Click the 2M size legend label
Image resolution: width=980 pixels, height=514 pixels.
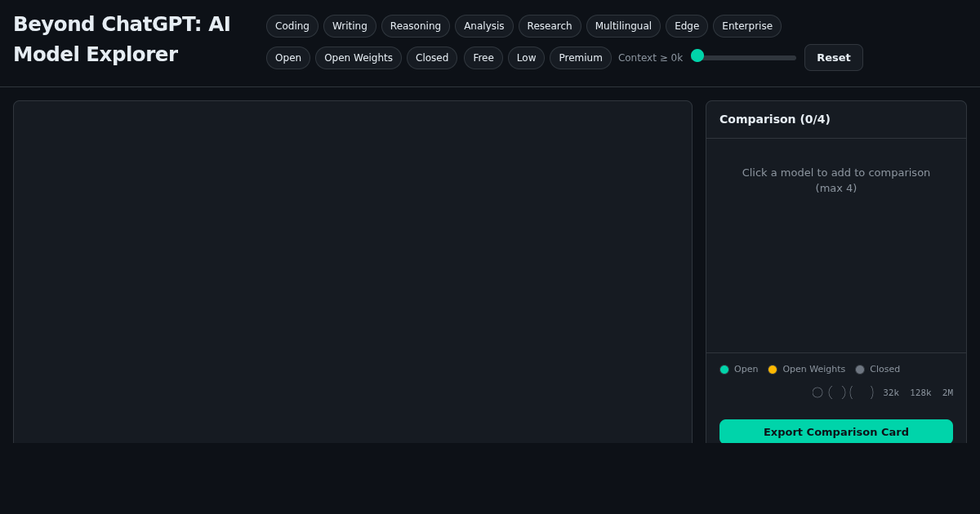pos(947,393)
